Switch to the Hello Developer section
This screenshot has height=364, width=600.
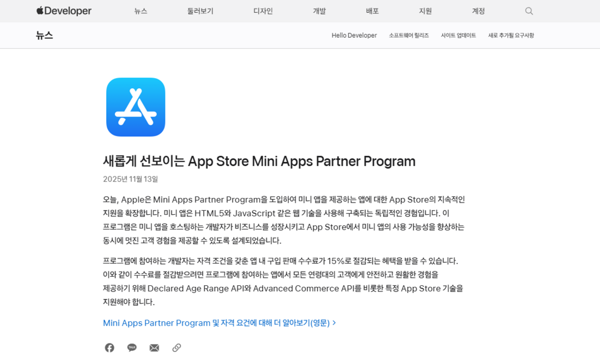(354, 36)
